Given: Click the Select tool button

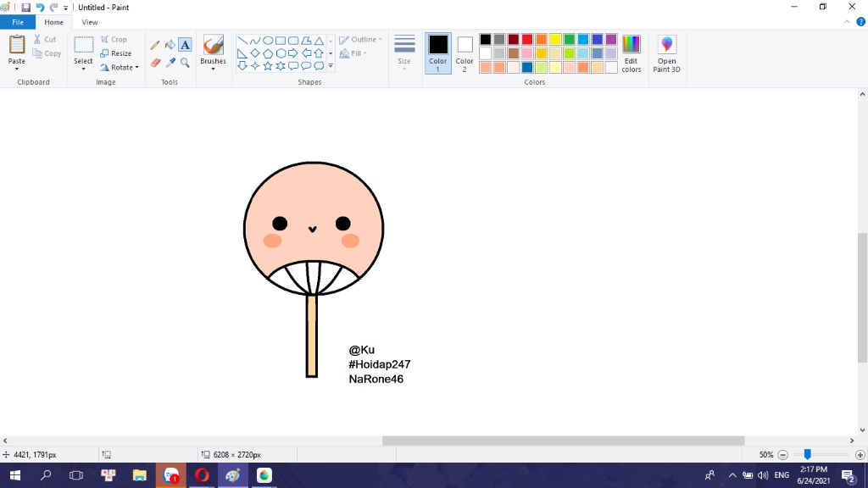Looking at the screenshot, I should point(83,48).
